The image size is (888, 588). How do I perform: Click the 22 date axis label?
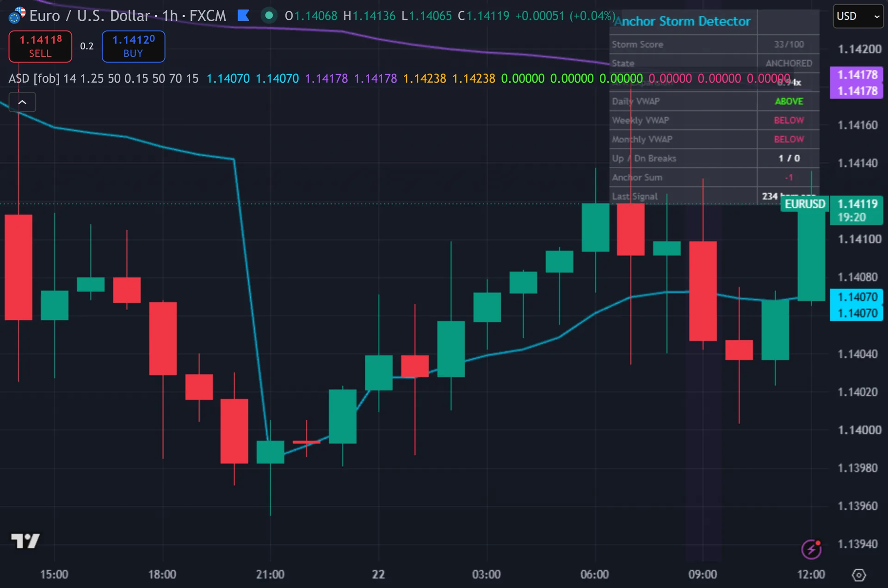(378, 575)
